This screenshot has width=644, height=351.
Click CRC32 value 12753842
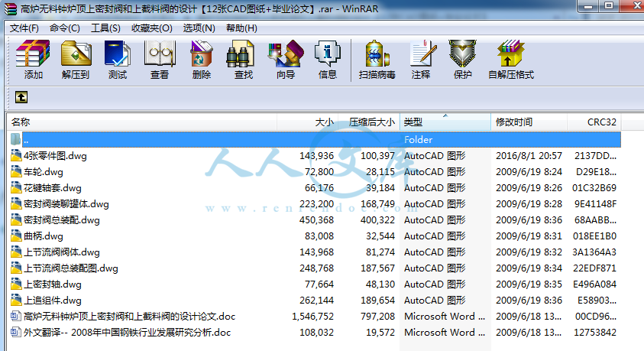tap(595, 333)
